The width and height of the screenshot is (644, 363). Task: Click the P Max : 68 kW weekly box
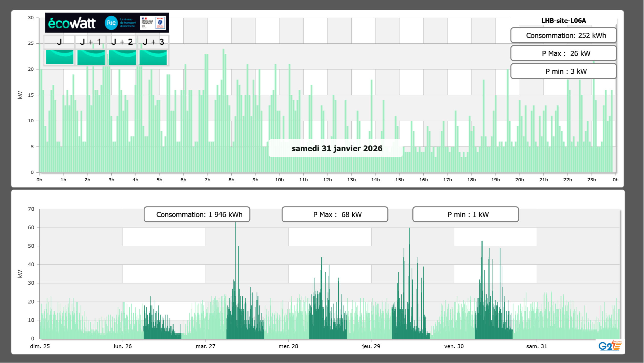(x=335, y=214)
